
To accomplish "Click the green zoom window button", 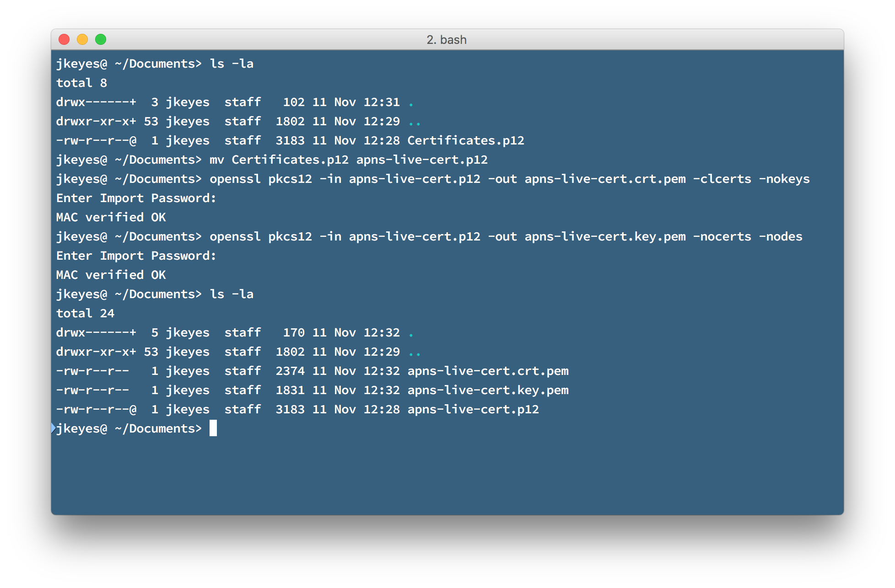I will coord(101,40).
